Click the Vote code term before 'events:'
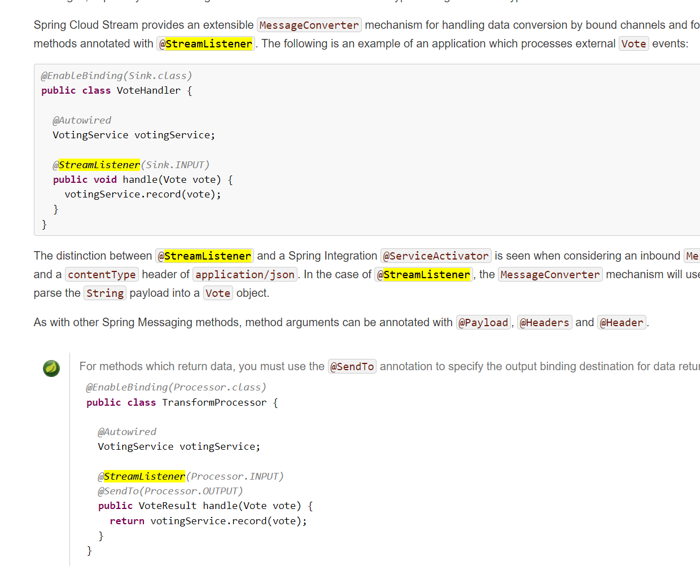The width and height of the screenshot is (700, 588). coord(633,43)
